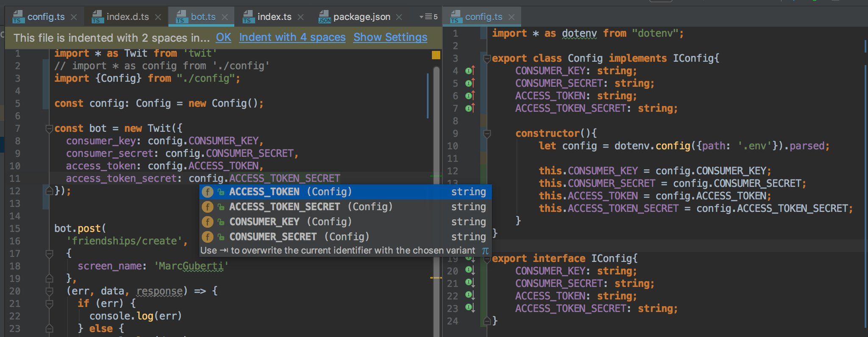Screen dimensions: 868x337
Task: Click console.log(err) statement
Action: pos(136,316)
